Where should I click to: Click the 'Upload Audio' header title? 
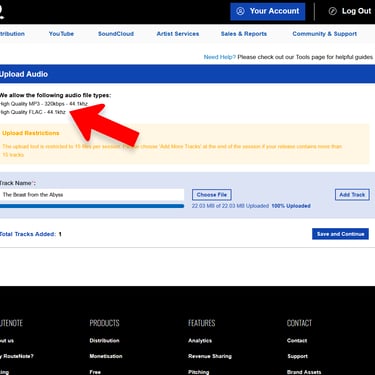(24, 74)
